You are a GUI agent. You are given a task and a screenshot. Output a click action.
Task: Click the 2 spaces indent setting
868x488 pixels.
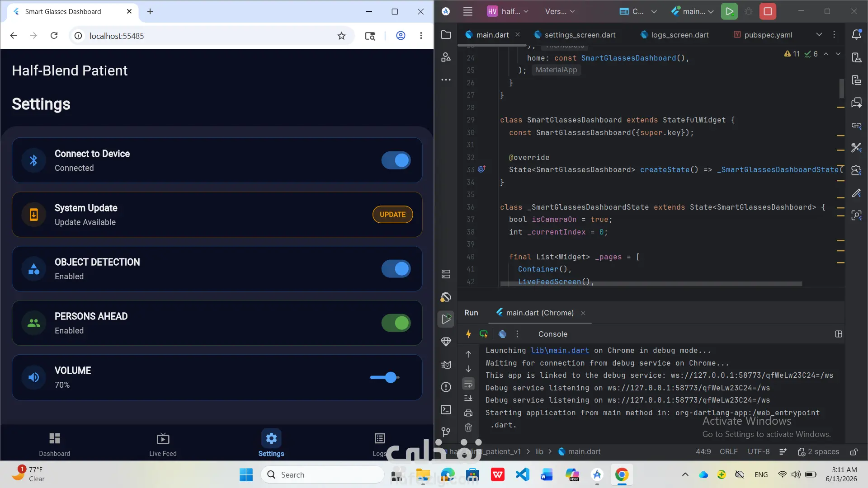[x=818, y=451]
